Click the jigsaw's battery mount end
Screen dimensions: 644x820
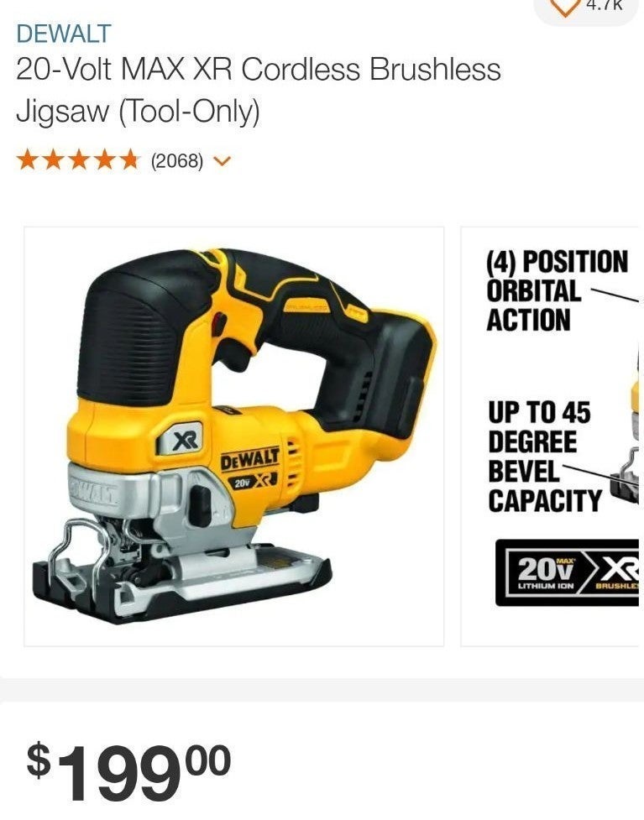[398, 377]
